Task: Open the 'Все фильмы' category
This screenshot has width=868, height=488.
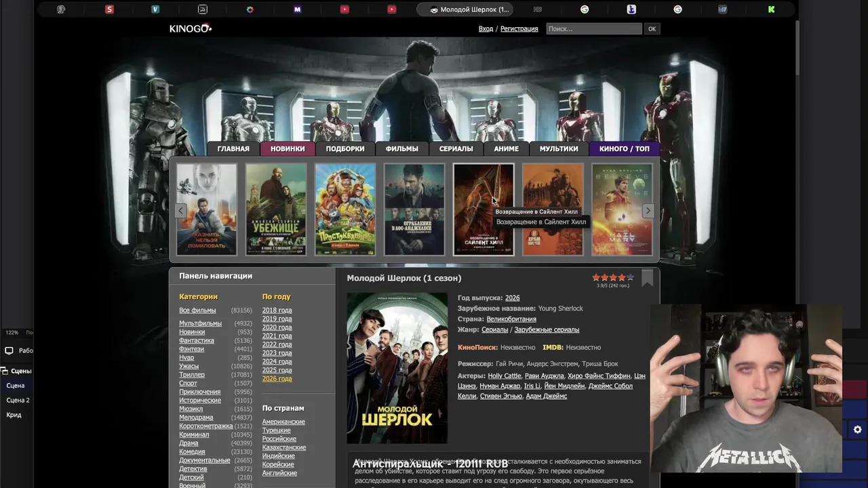Action: (197, 310)
